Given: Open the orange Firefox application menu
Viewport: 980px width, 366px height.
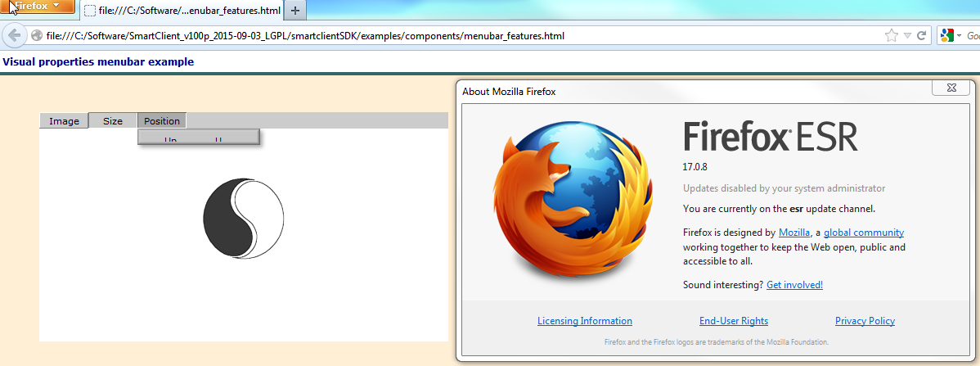Looking at the screenshot, I should click(x=38, y=7).
